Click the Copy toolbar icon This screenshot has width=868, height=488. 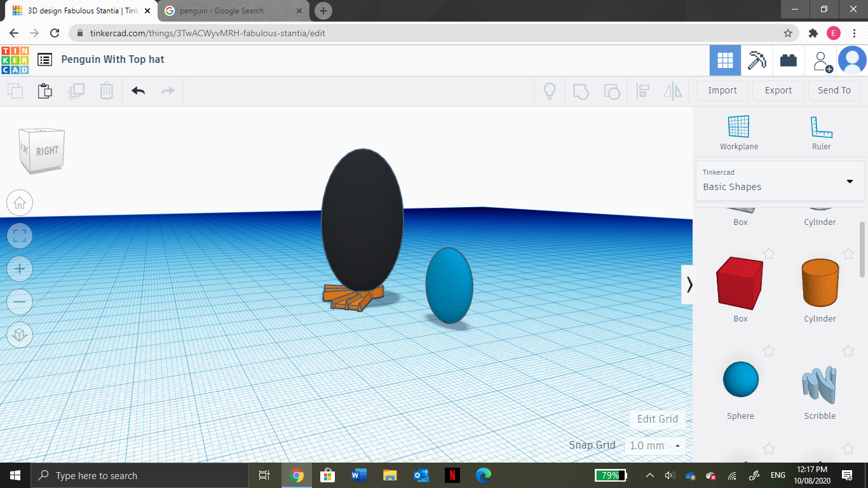15,91
